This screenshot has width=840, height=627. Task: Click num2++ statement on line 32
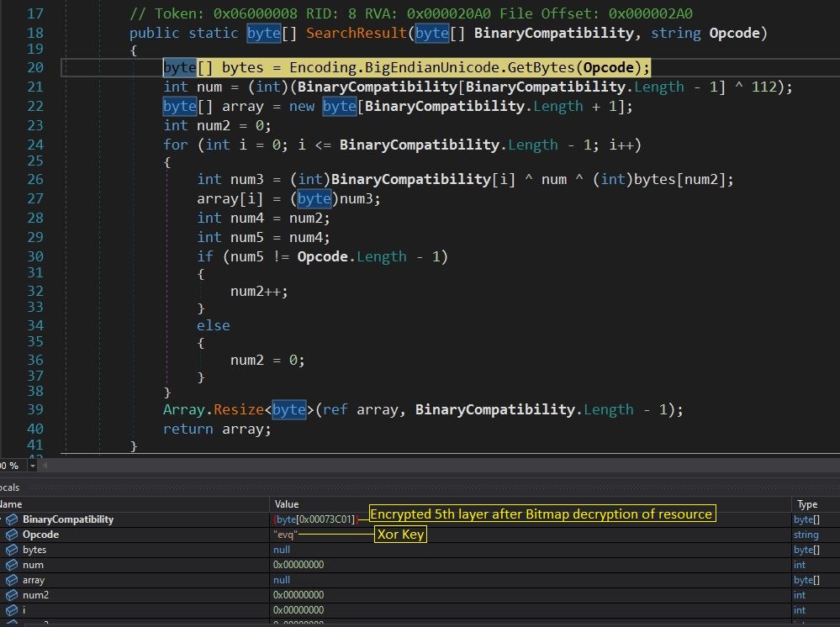click(259, 292)
